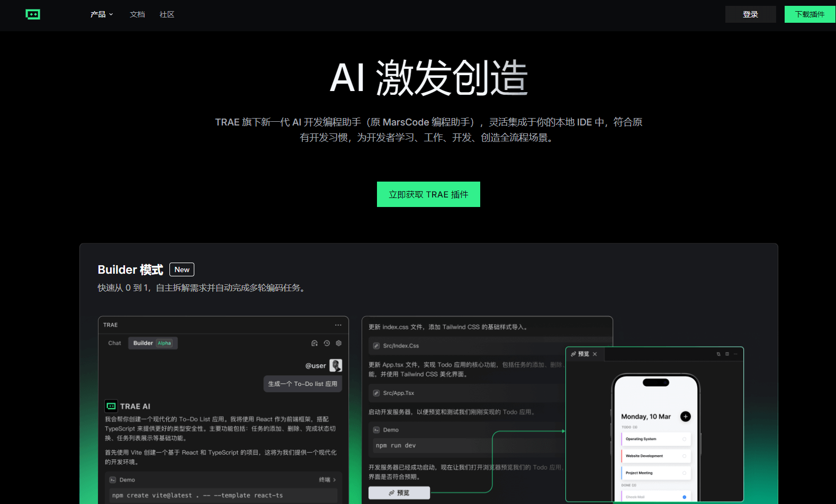The height and width of the screenshot is (504, 836).
Task: Click the 立即获取 TRAE 插件 button
Action: (428, 194)
